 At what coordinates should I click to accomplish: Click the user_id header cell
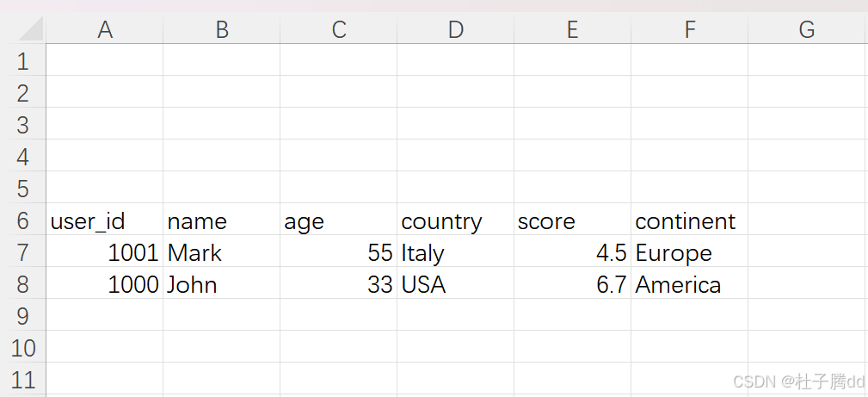[105, 220]
